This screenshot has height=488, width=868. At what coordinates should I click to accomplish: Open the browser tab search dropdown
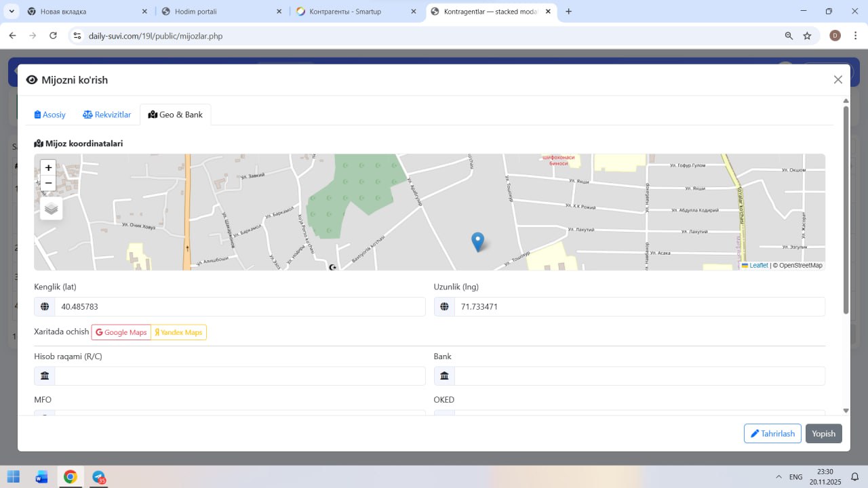(x=12, y=12)
